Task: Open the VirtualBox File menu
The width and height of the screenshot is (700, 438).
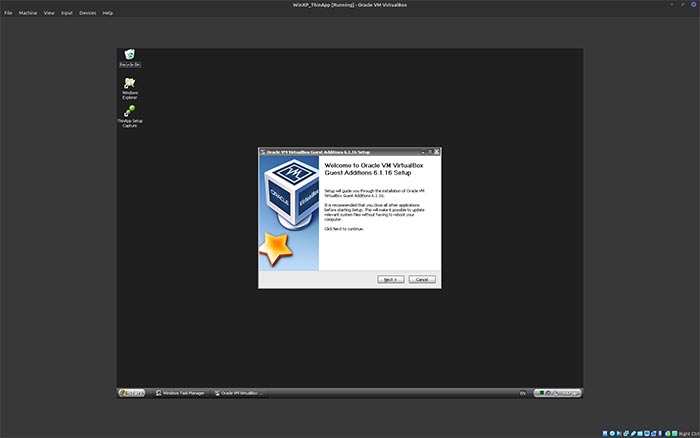Action: coord(8,13)
